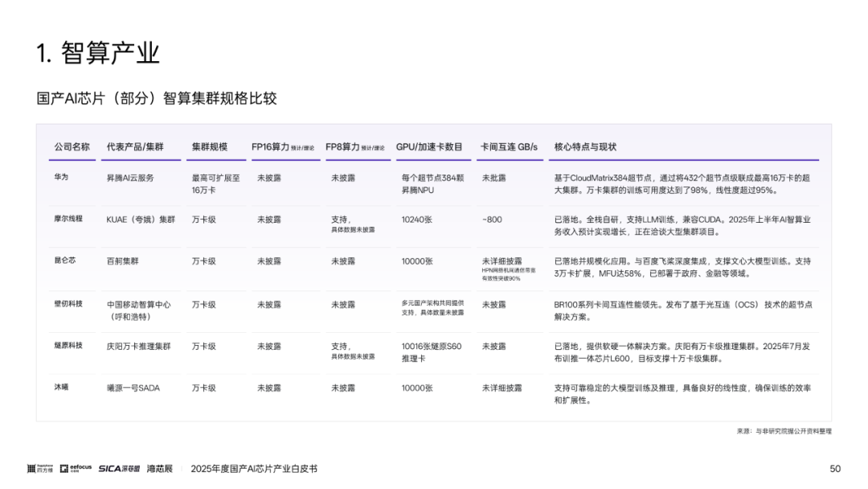Image resolution: width=868 pixels, height=489 pixels.
Task: Click the page number '50'
Action: coord(835,469)
